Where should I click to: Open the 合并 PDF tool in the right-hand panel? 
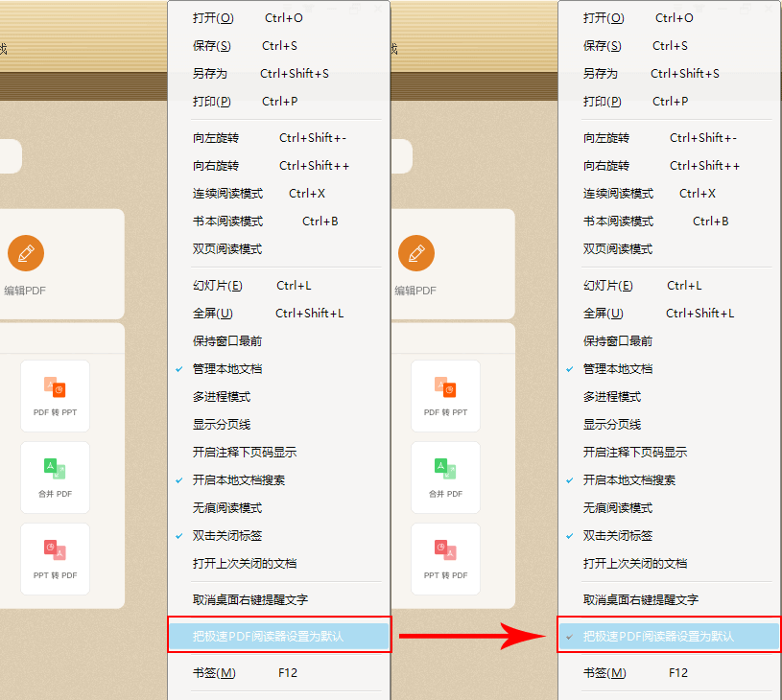[445, 478]
